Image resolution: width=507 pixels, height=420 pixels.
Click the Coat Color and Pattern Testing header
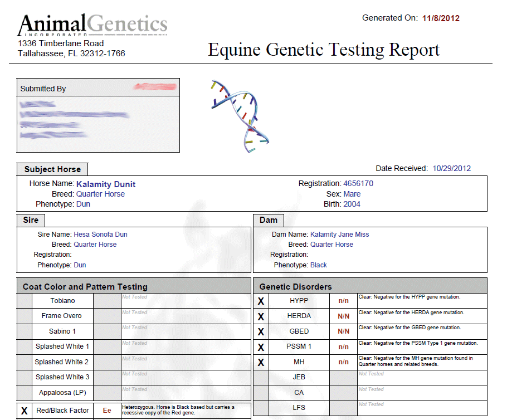click(134, 286)
